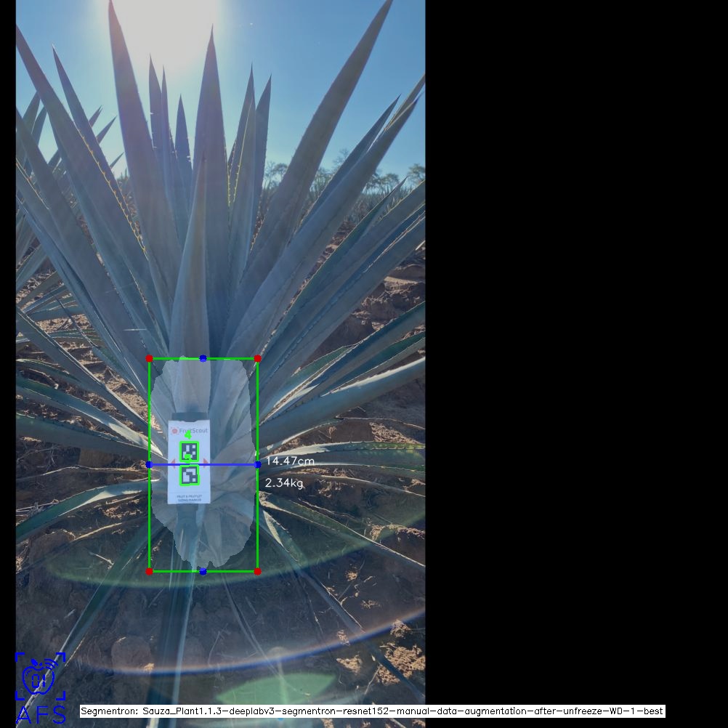The height and width of the screenshot is (728, 728).
Task: Pick the right endpoint of blue width line
Action: click(257, 464)
